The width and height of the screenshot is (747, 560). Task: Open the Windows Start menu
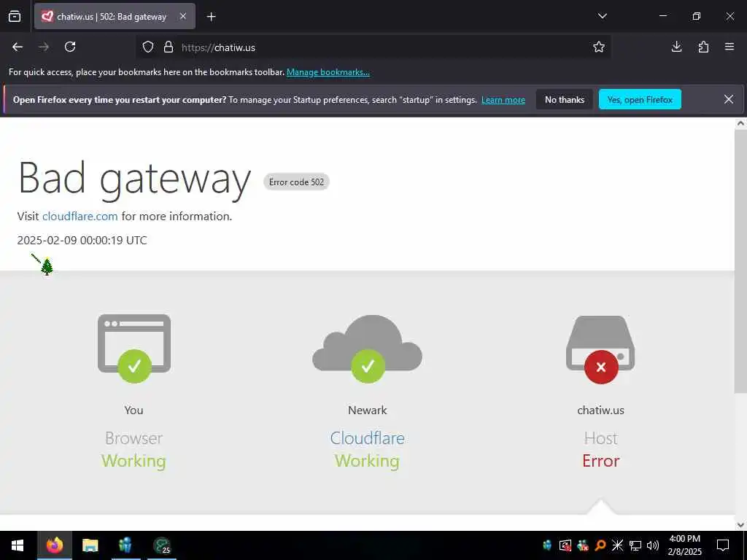tap(18, 545)
